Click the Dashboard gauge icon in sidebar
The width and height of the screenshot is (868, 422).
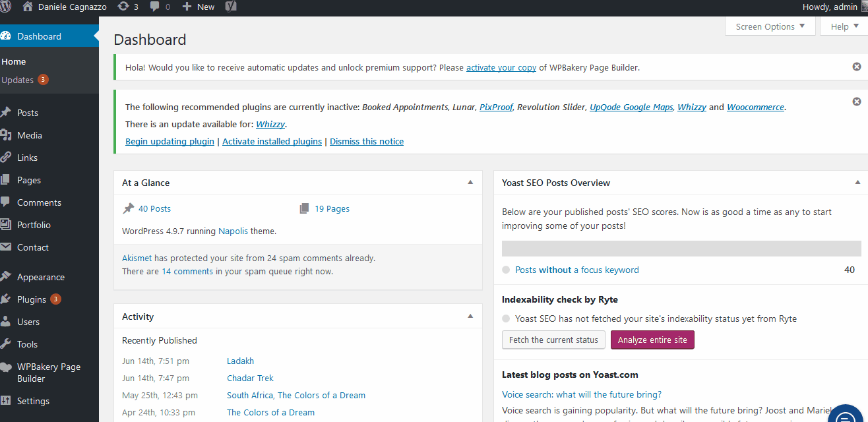[x=5, y=36]
